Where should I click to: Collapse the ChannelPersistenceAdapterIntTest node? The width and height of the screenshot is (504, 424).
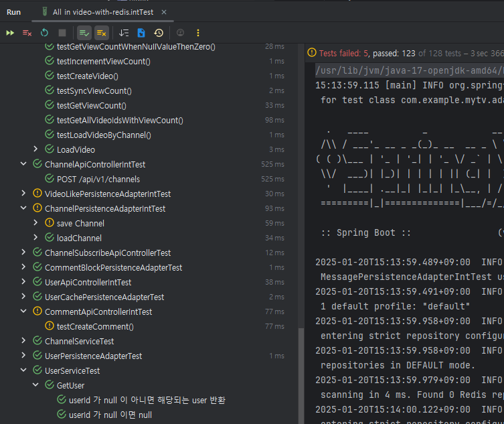pos(23,208)
